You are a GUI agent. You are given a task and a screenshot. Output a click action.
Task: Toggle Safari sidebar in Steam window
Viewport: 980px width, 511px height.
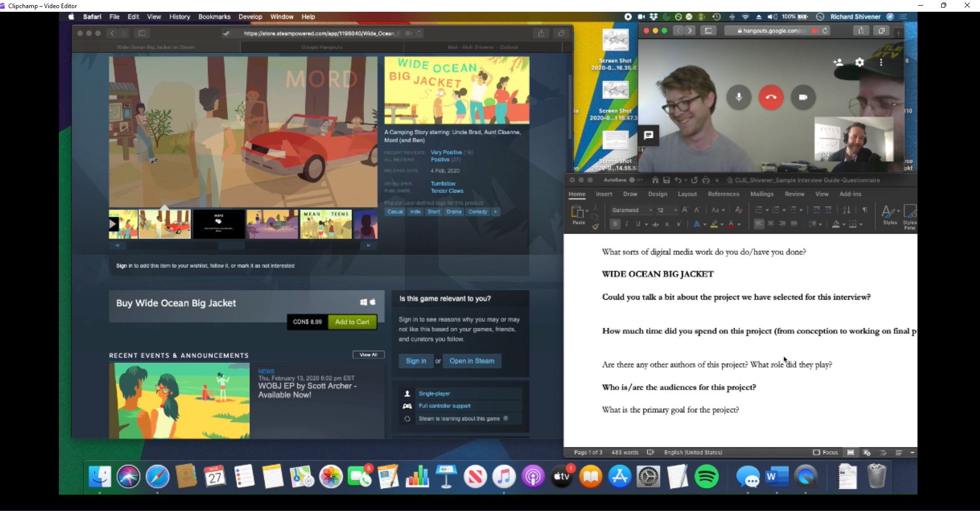point(142,33)
